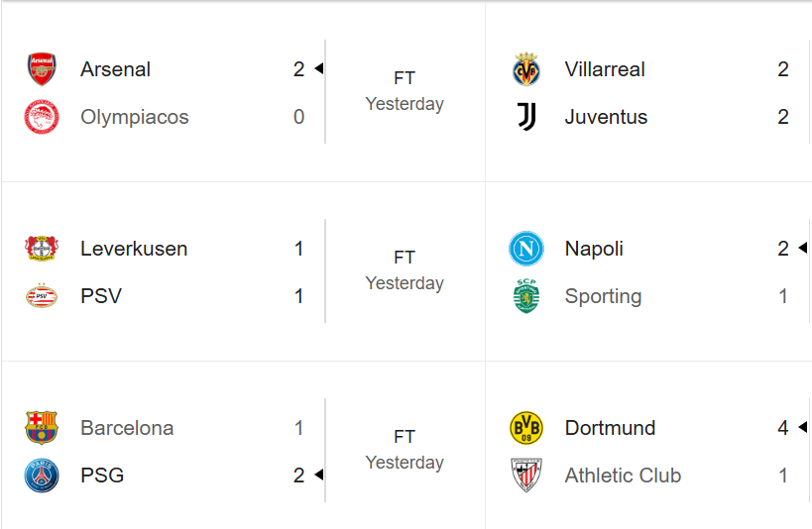Click the PSV club badge
The image size is (812, 529).
pos(42,296)
